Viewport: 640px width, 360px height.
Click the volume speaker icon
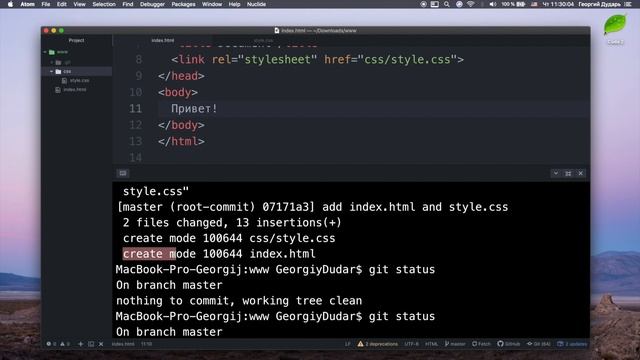point(493,4)
